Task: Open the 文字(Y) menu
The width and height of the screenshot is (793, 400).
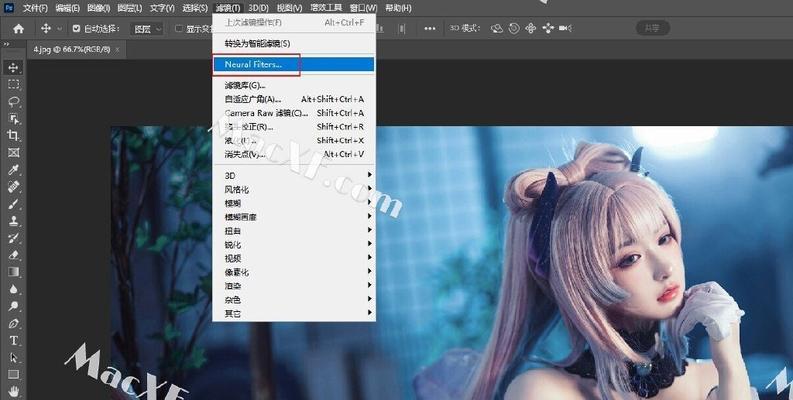Action: point(162,8)
